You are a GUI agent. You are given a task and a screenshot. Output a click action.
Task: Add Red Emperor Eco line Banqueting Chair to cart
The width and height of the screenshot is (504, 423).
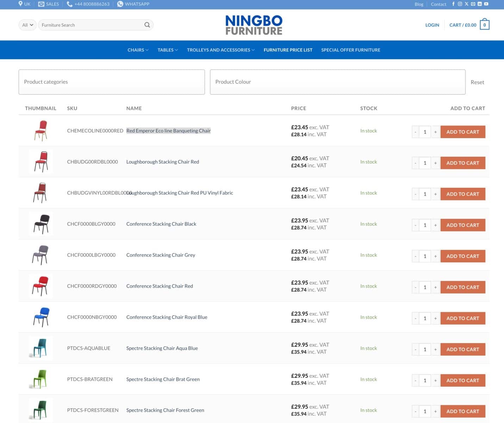463,132
